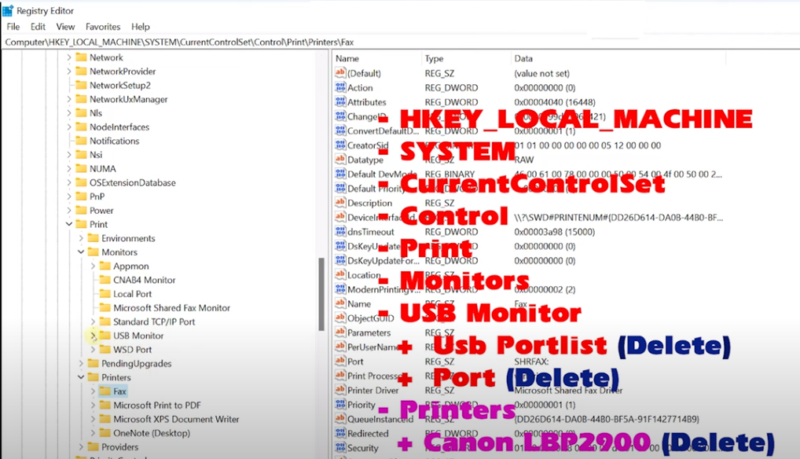Click the dnsTimeout DWORD value icon
800x459 pixels.
[x=340, y=232]
